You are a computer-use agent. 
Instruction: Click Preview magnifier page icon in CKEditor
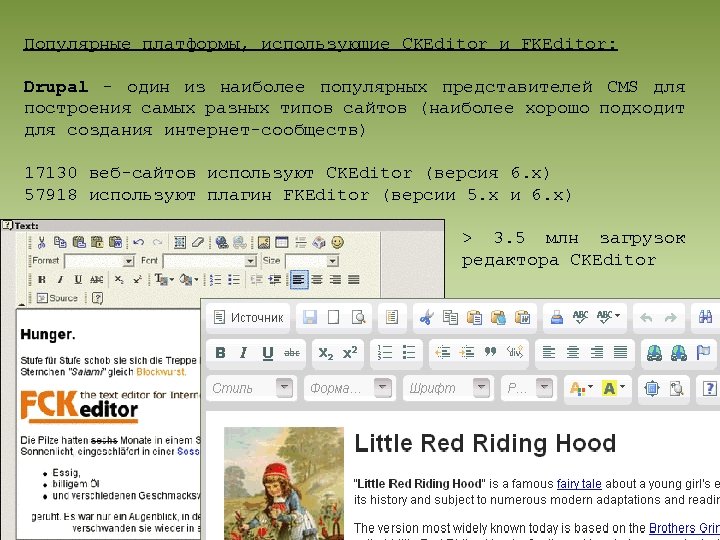coord(358,317)
